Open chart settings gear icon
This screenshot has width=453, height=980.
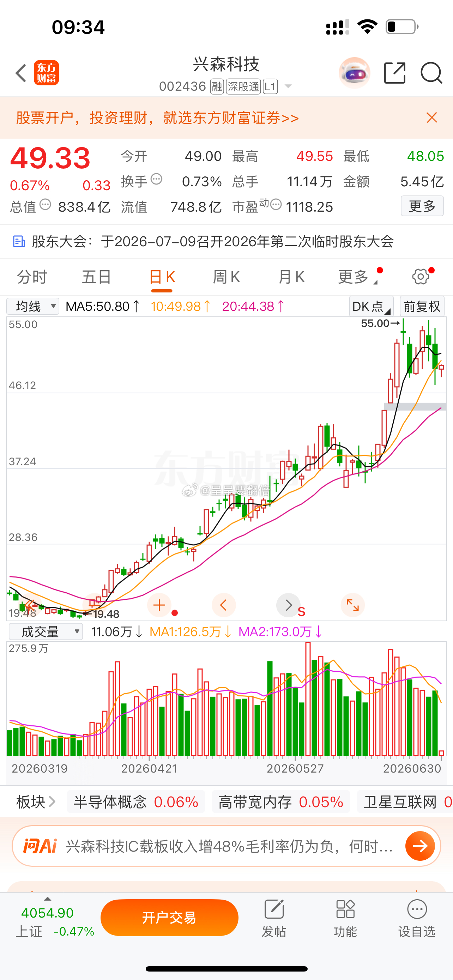click(x=420, y=277)
